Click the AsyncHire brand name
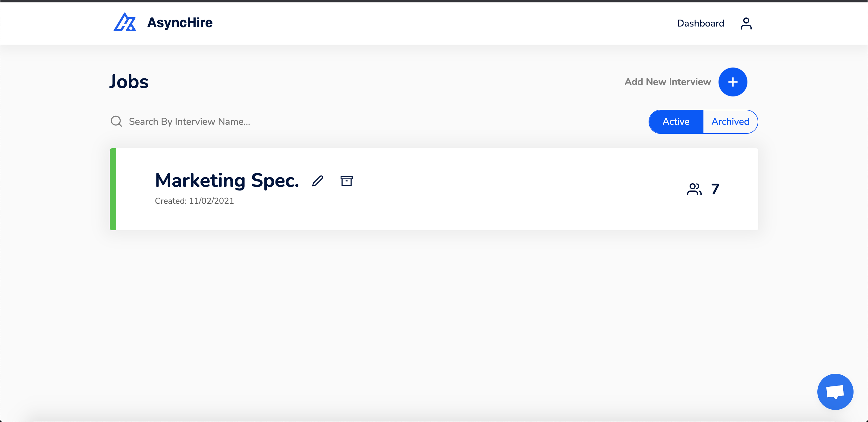This screenshot has width=868, height=422. tap(180, 23)
